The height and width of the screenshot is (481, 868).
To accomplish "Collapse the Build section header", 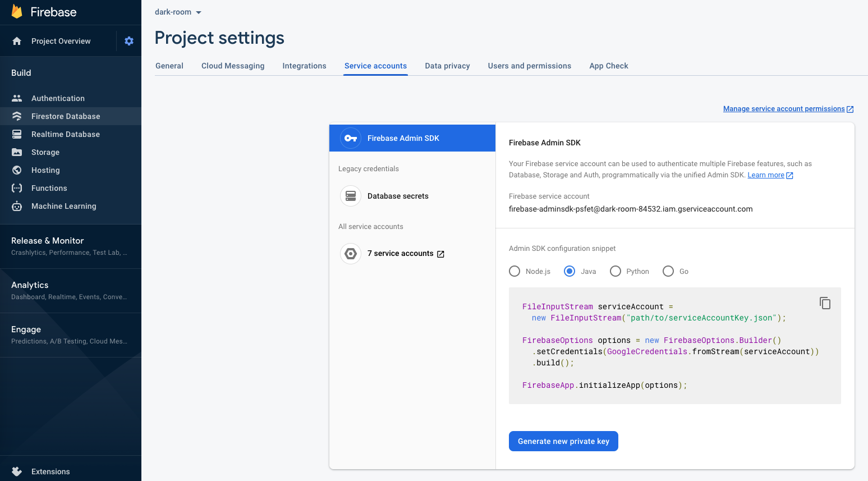I will [x=21, y=73].
